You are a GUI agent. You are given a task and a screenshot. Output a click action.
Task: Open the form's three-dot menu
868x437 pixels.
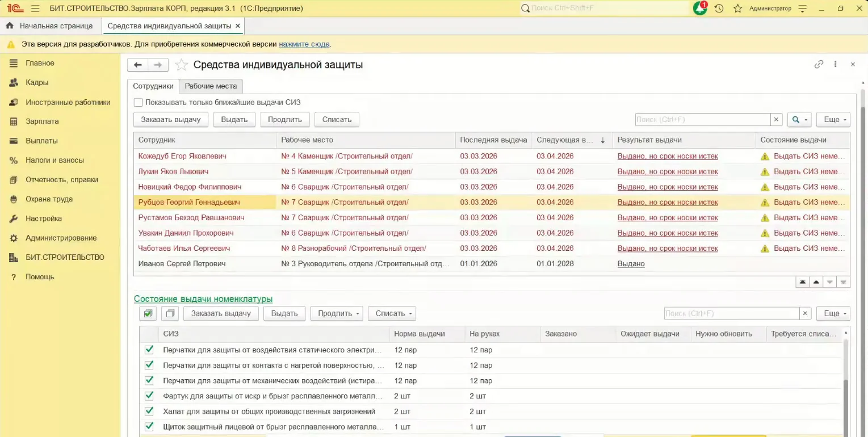coord(836,65)
